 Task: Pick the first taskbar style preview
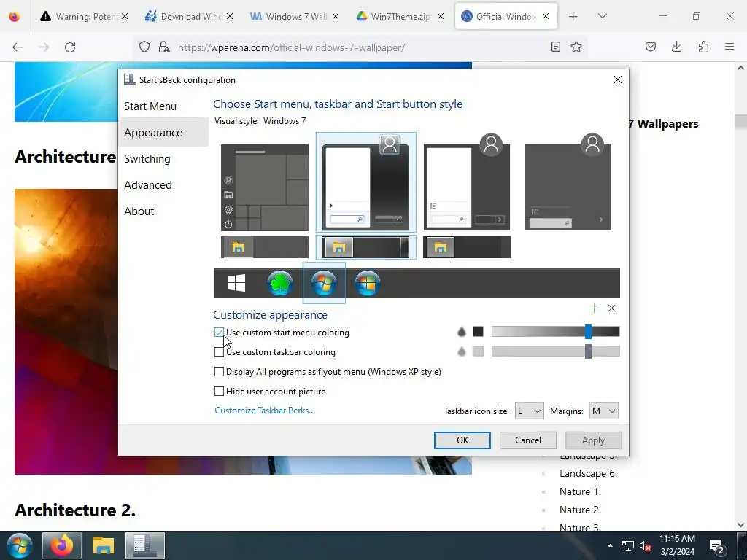point(264,247)
